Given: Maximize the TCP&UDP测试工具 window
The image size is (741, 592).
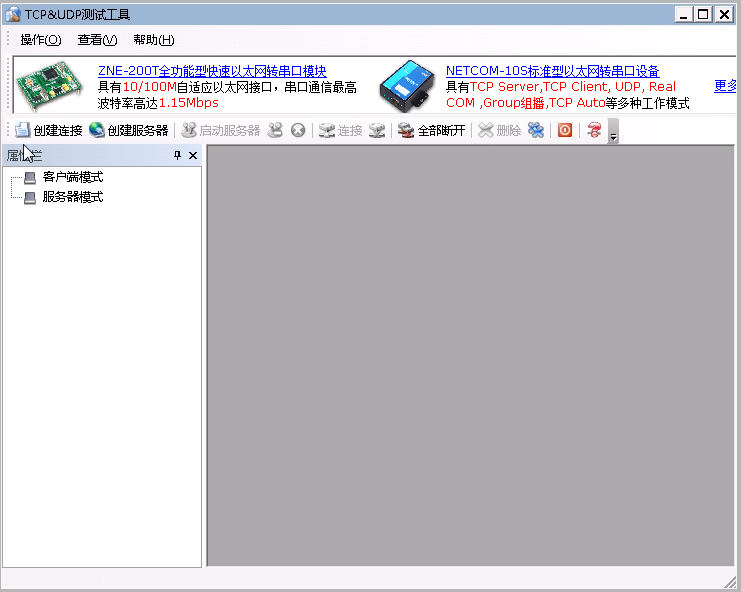Looking at the screenshot, I should click(x=703, y=15).
